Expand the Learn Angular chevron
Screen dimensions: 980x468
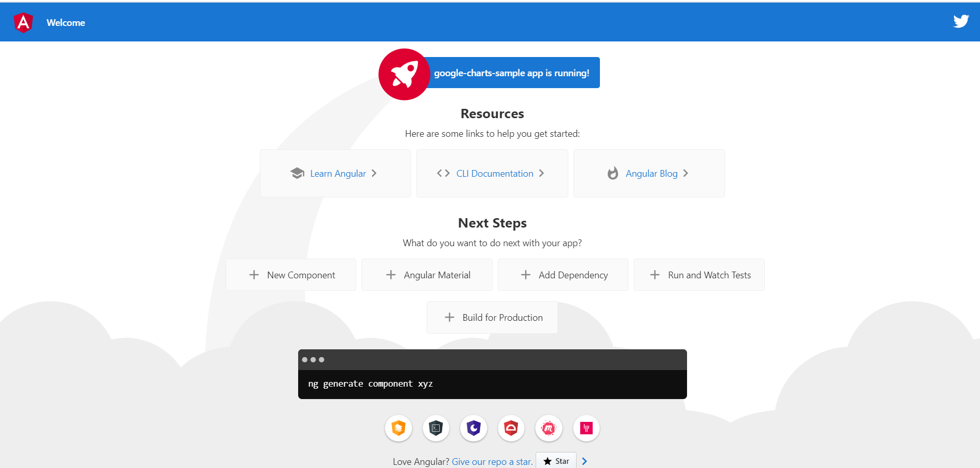pyautogui.click(x=374, y=173)
